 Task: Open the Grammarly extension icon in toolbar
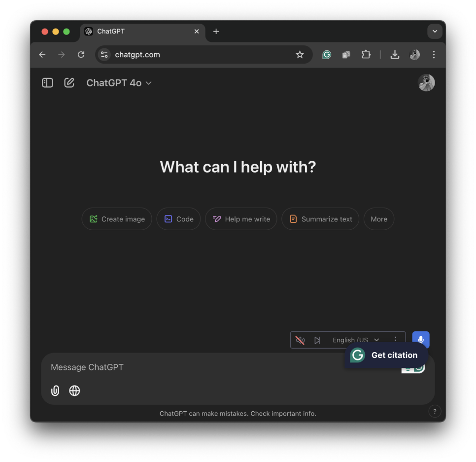tap(327, 55)
